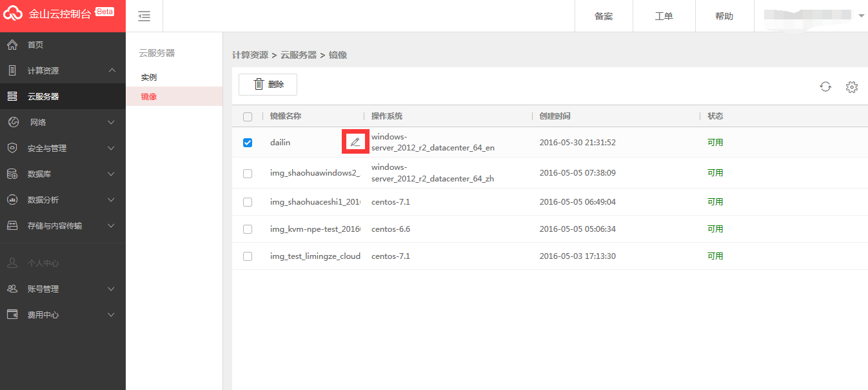Image resolution: width=868 pixels, height=390 pixels.
Task: Click the home icon beside 首页
Action: click(x=12, y=45)
